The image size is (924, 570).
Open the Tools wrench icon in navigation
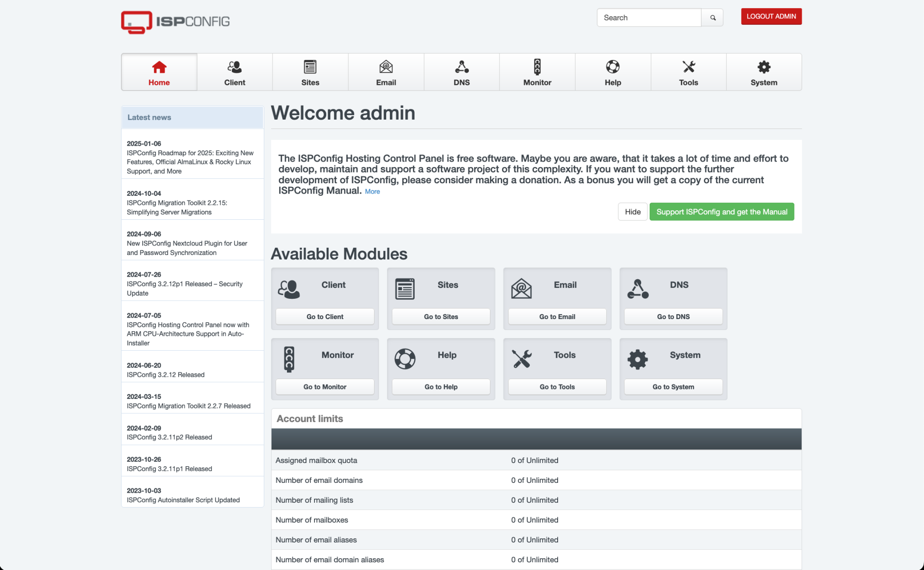point(688,67)
